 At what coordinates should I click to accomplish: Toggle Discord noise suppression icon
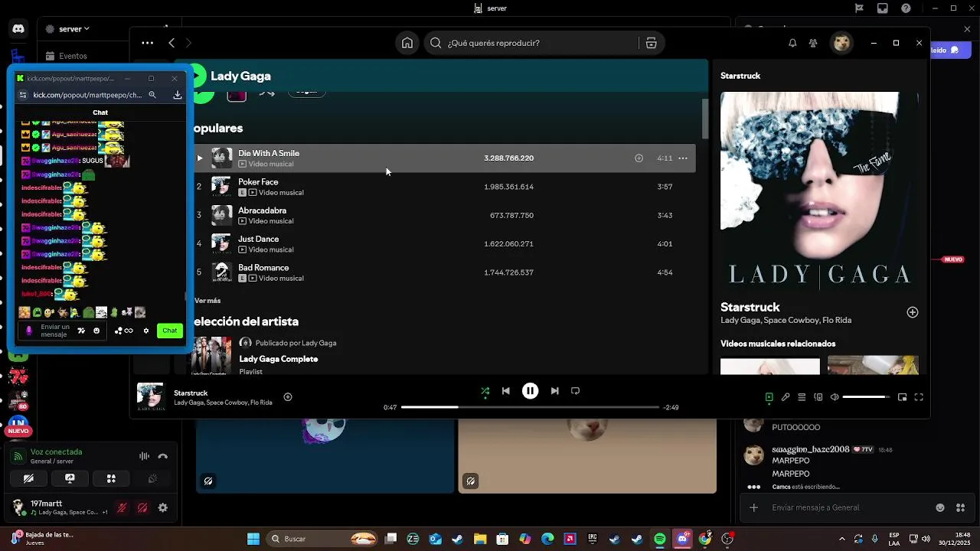pos(144,456)
